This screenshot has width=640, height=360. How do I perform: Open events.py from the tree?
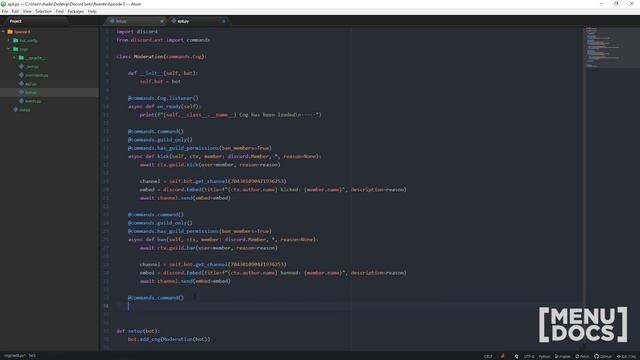[33, 101]
